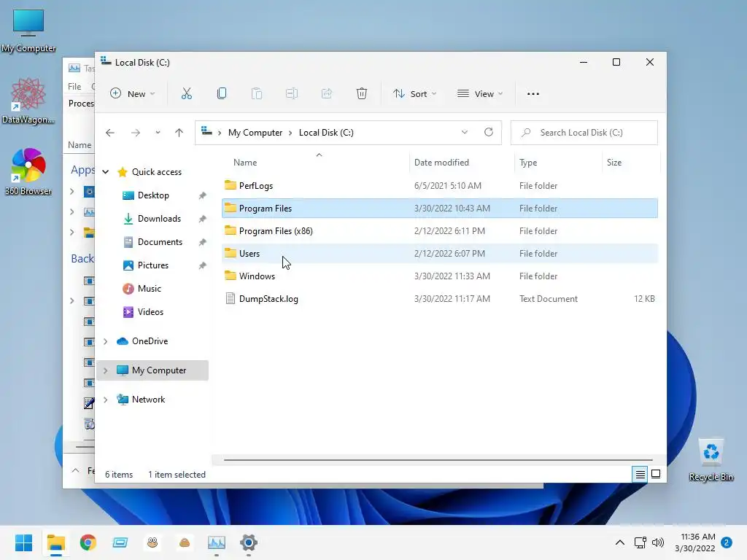The image size is (747, 560).
Task: Select Downloads in Quick access
Action: point(159,219)
